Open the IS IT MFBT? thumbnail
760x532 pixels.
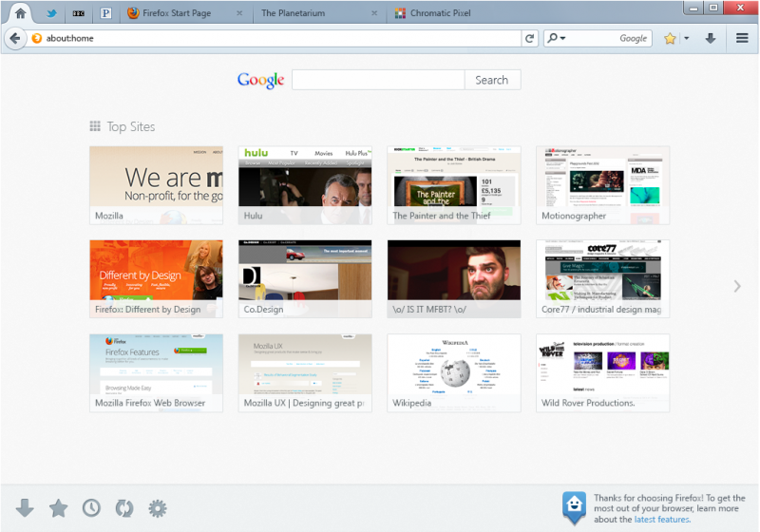[454, 278]
